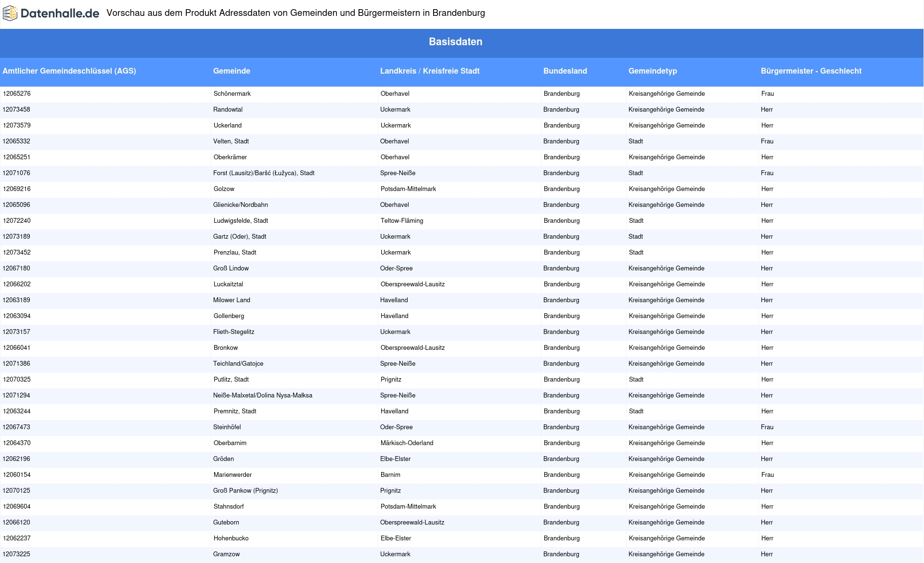Click the Groß Pankow (Prignitz) cell
The height and width of the screenshot is (563, 924).
tap(245, 491)
